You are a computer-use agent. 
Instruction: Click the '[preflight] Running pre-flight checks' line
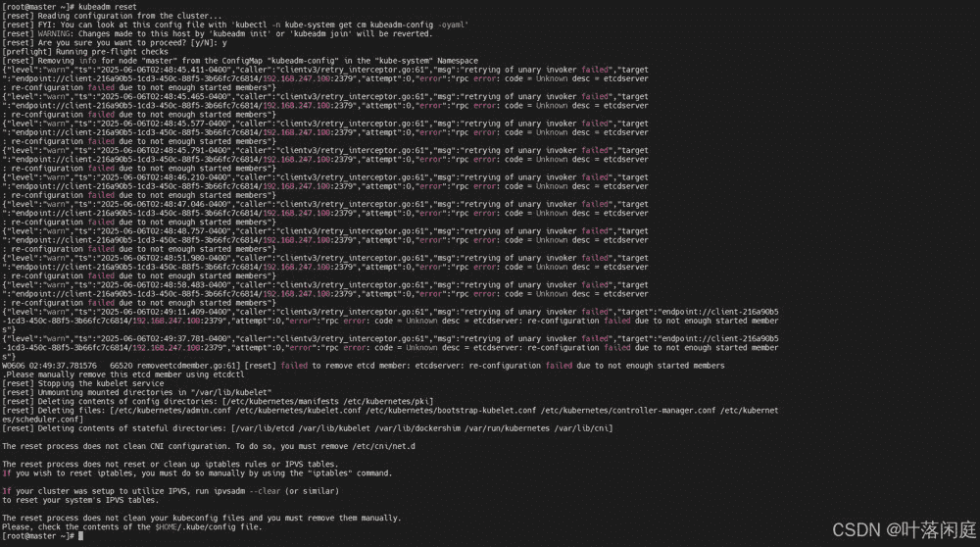85,52
